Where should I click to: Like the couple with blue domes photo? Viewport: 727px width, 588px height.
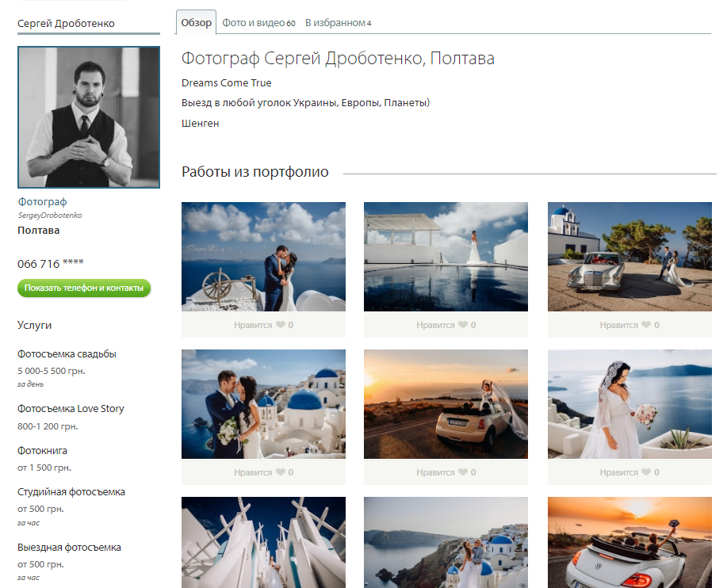pos(280,472)
